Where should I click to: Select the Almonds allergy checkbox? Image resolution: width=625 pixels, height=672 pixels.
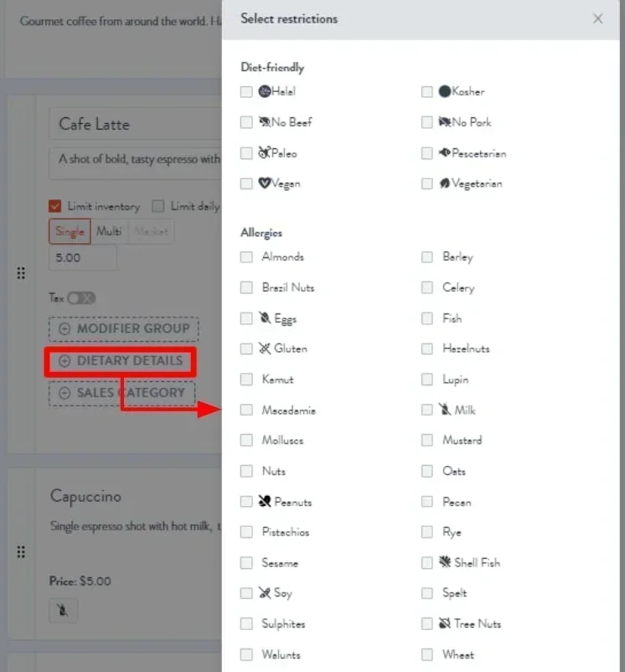point(246,256)
